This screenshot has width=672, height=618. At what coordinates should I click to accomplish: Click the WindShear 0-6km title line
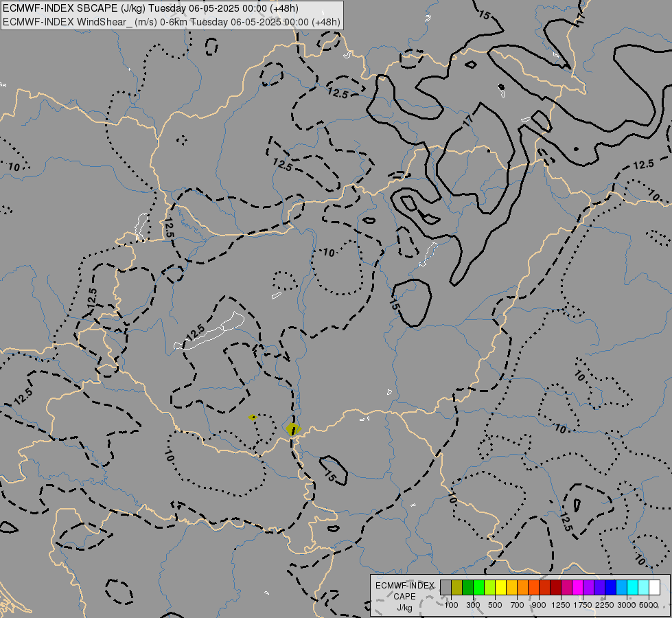pyautogui.click(x=172, y=22)
